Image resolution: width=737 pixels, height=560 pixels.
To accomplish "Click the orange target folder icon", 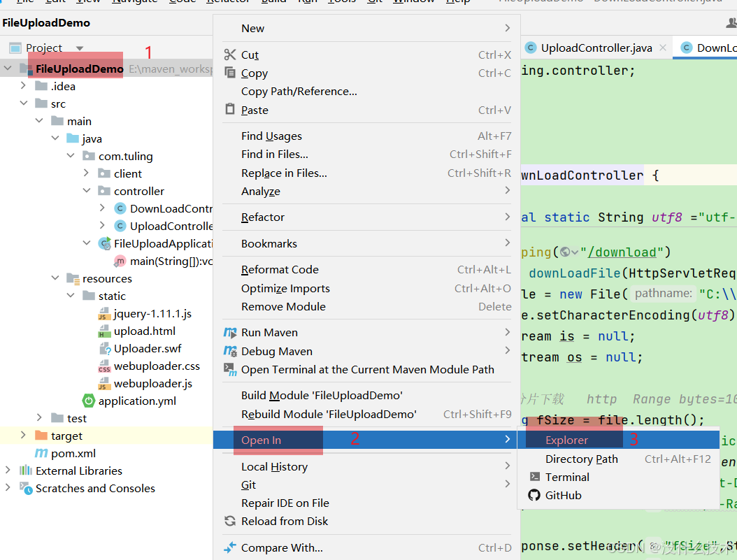I will coord(41,436).
